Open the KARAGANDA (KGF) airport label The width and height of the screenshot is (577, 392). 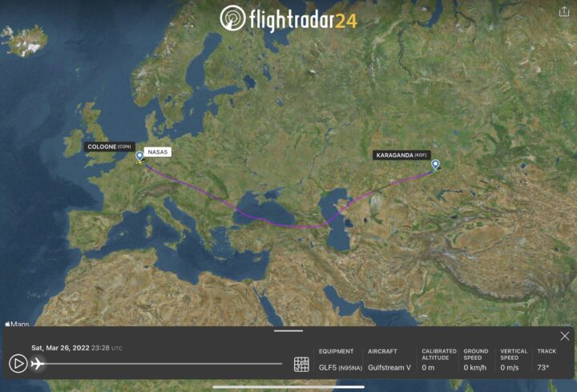point(401,155)
